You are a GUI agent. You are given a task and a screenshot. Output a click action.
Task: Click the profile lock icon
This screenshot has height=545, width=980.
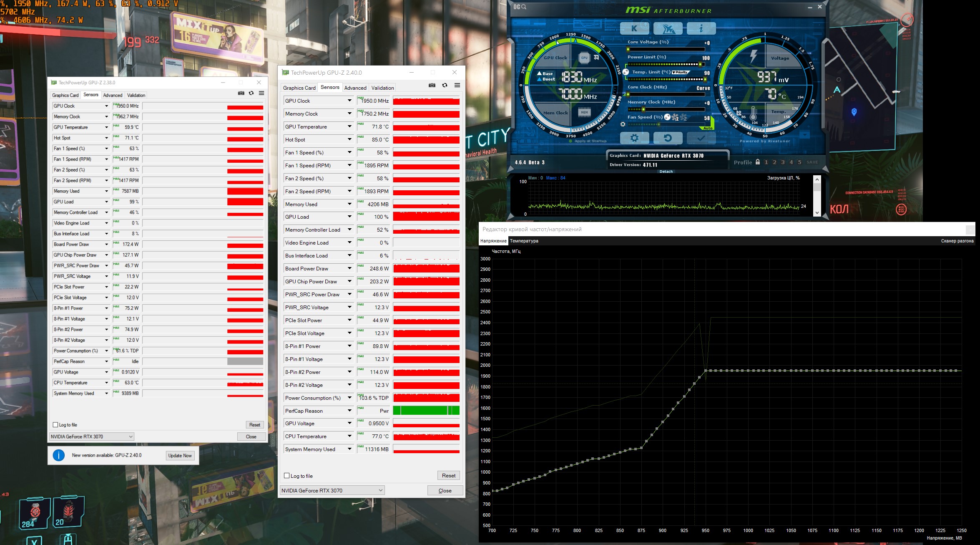pos(757,162)
